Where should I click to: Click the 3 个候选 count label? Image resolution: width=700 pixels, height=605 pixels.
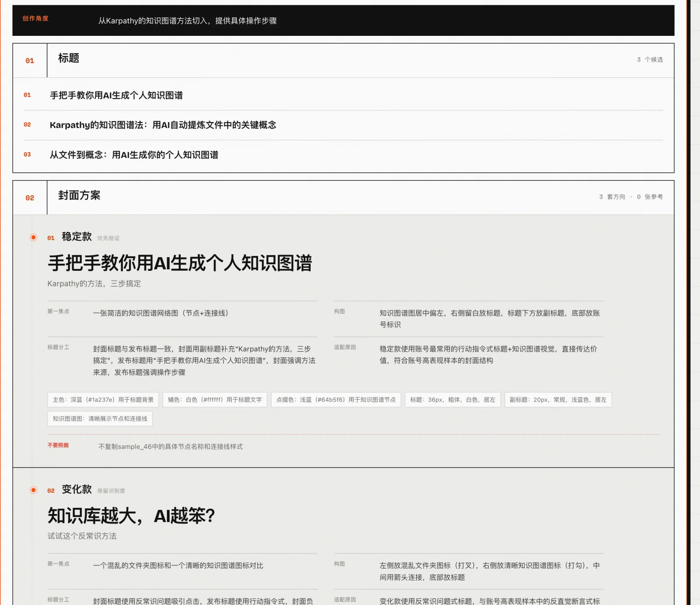coord(650,59)
